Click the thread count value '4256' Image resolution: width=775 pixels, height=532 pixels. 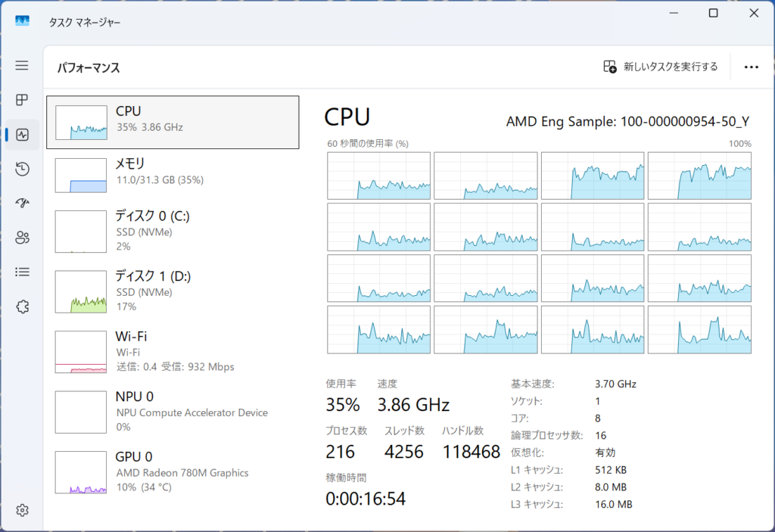[404, 452]
